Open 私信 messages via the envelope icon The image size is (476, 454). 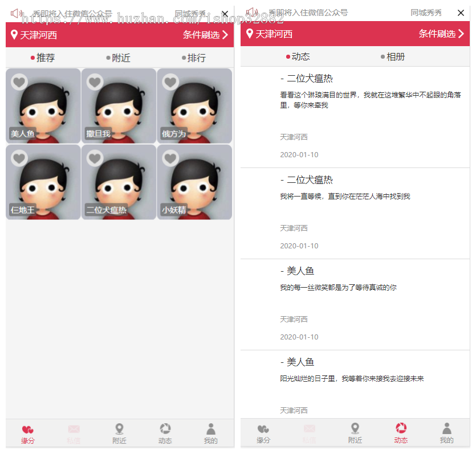tap(74, 429)
